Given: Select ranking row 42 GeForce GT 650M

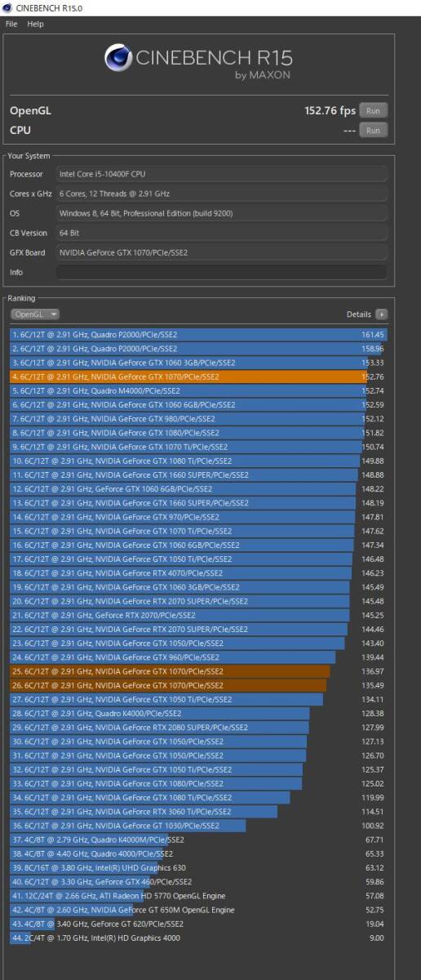Looking at the screenshot, I should pyautogui.click(x=198, y=909).
